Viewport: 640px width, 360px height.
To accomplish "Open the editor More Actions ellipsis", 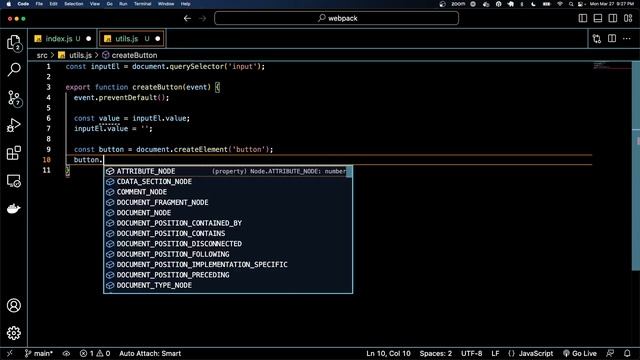I will (x=627, y=39).
